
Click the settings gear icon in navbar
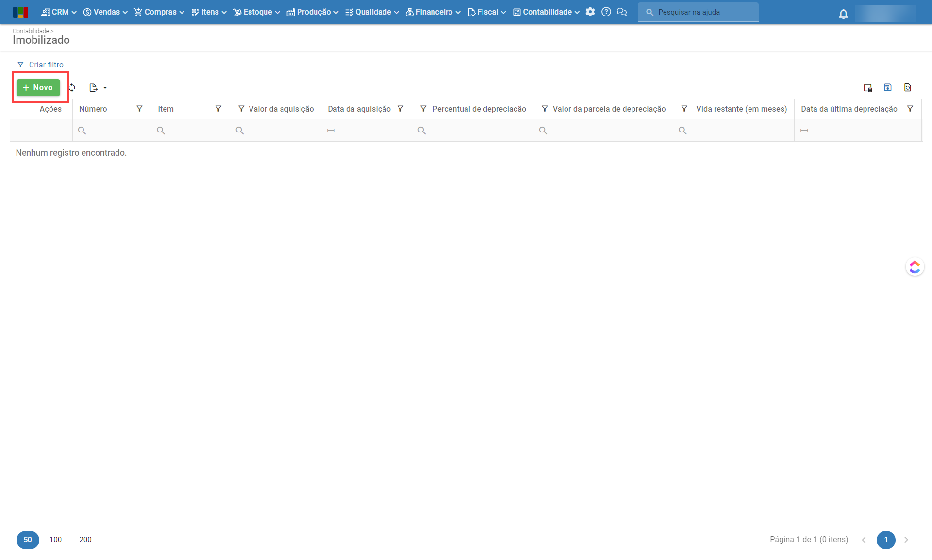[x=590, y=12]
